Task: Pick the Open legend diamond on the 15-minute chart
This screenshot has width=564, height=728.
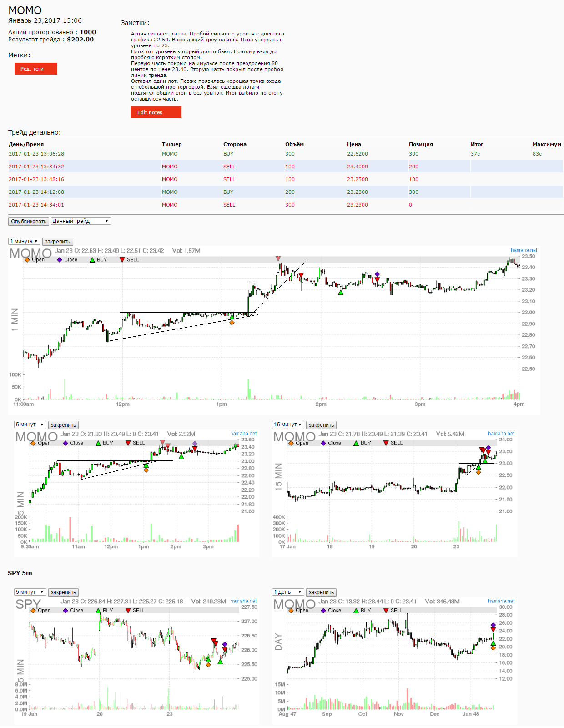Action: (291, 443)
